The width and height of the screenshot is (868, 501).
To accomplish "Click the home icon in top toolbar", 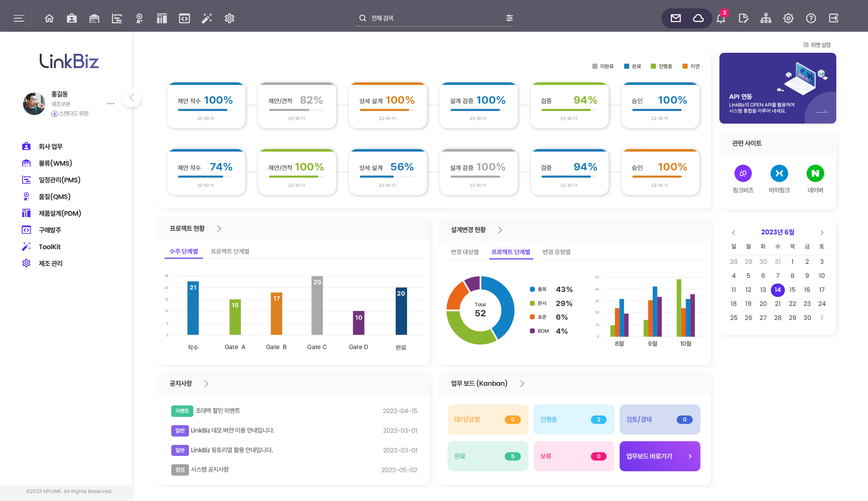I will pyautogui.click(x=49, y=18).
